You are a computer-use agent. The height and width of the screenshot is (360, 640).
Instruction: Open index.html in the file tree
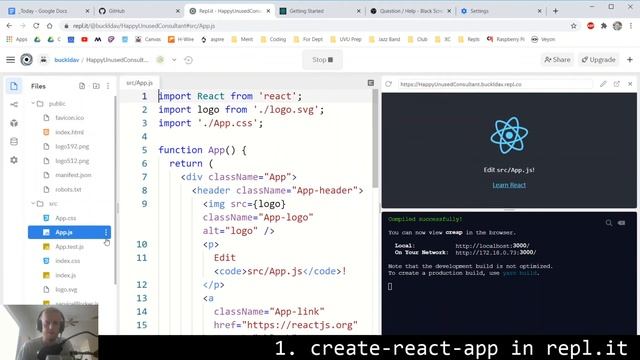(x=69, y=132)
